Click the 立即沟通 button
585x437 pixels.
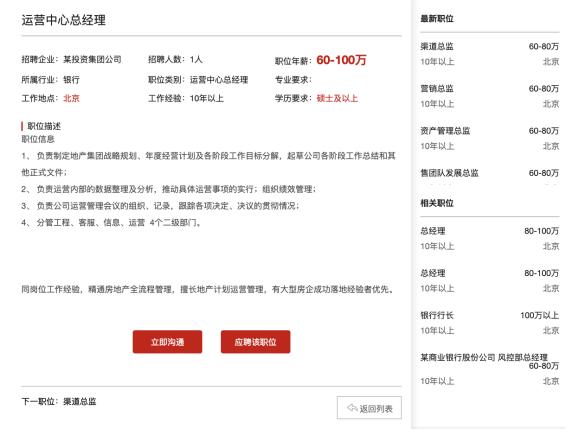167,341
